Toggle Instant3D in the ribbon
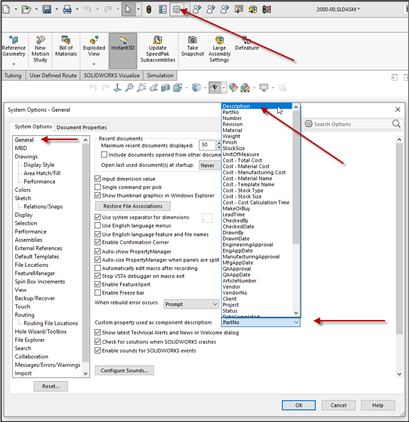Image resolution: width=409 pixels, height=422 pixels. point(123,50)
